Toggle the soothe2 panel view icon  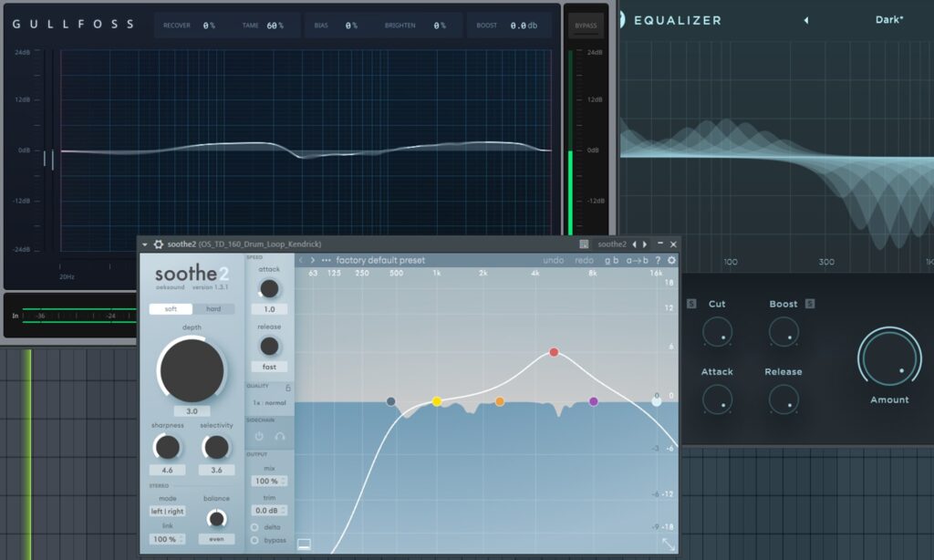coord(304,544)
